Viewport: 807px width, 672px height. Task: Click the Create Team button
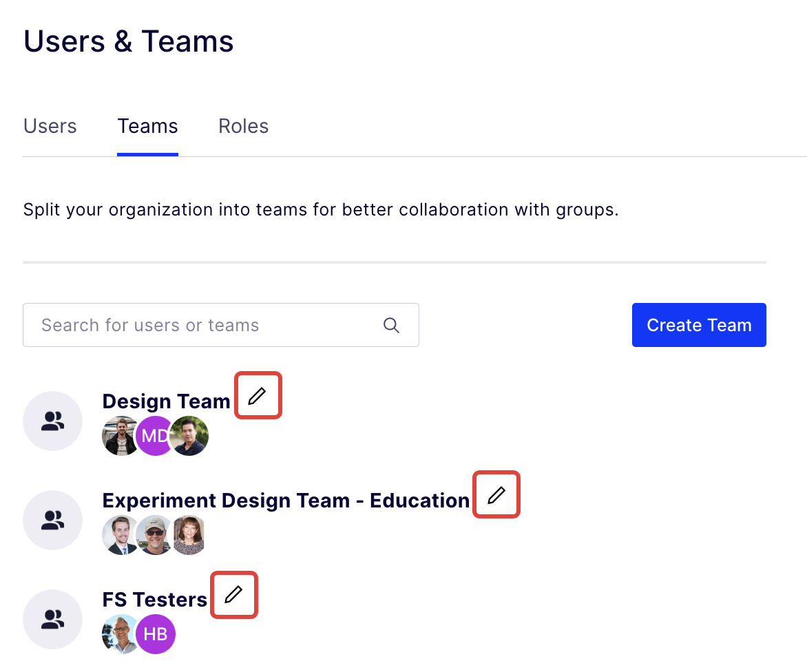pos(699,325)
